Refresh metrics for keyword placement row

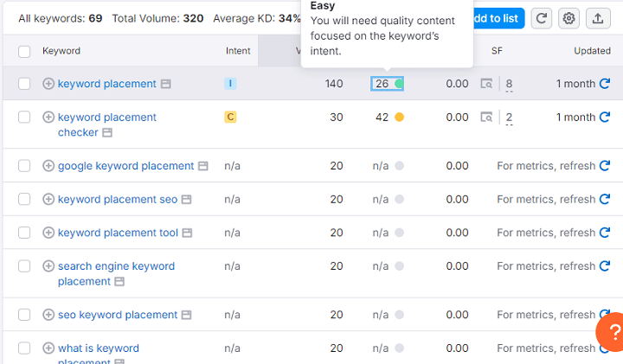click(x=605, y=84)
